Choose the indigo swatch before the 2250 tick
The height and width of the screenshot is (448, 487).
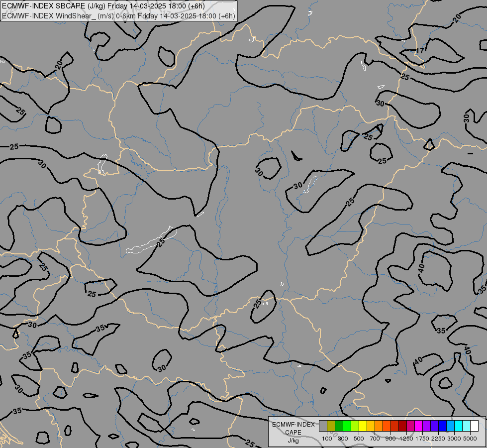(434, 426)
